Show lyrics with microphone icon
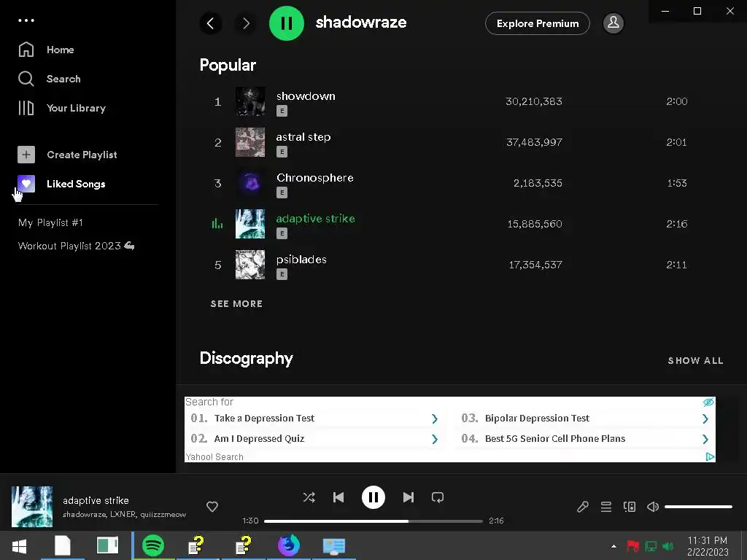 (x=583, y=507)
